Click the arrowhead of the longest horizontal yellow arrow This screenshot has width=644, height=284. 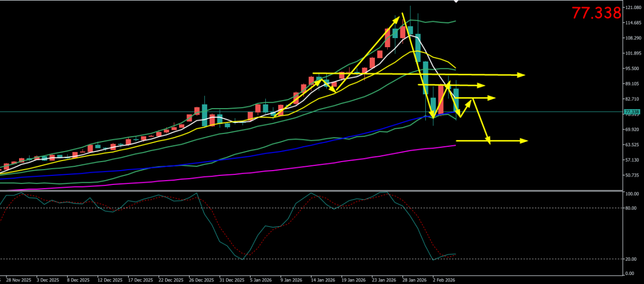pos(522,75)
